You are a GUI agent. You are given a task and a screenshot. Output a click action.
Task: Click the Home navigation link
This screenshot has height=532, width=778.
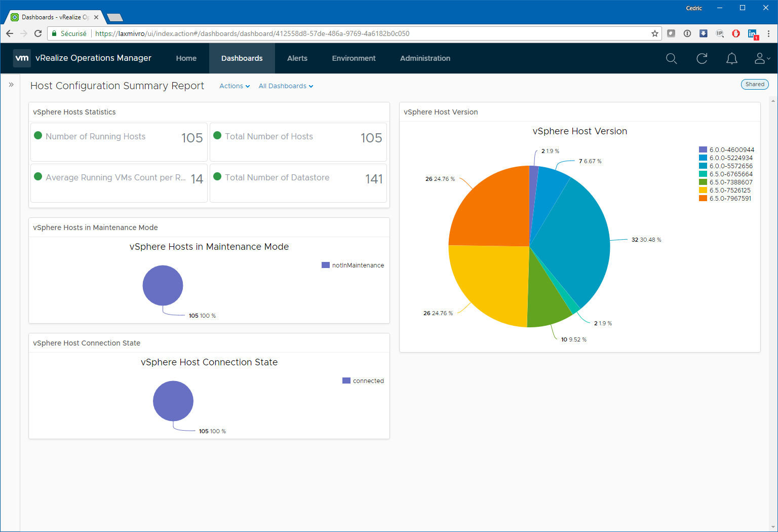coord(186,58)
